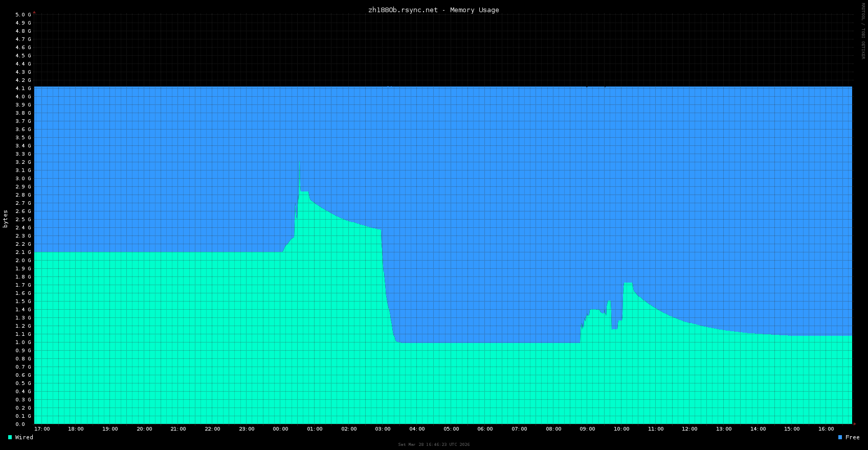This screenshot has height=450, width=868.
Task: Select the 17:00 time axis label
Action: [42, 429]
